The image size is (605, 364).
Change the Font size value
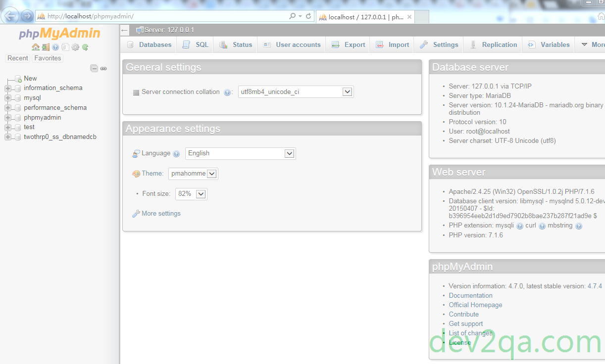191,193
